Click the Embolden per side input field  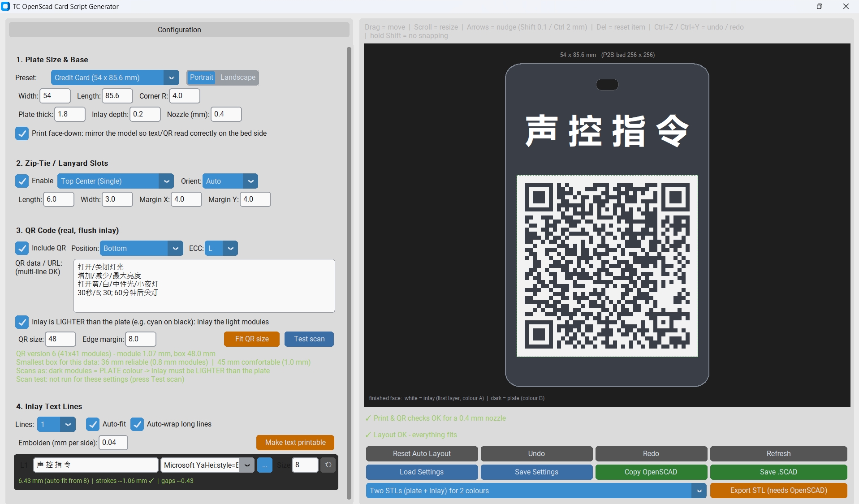tap(113, 443)
